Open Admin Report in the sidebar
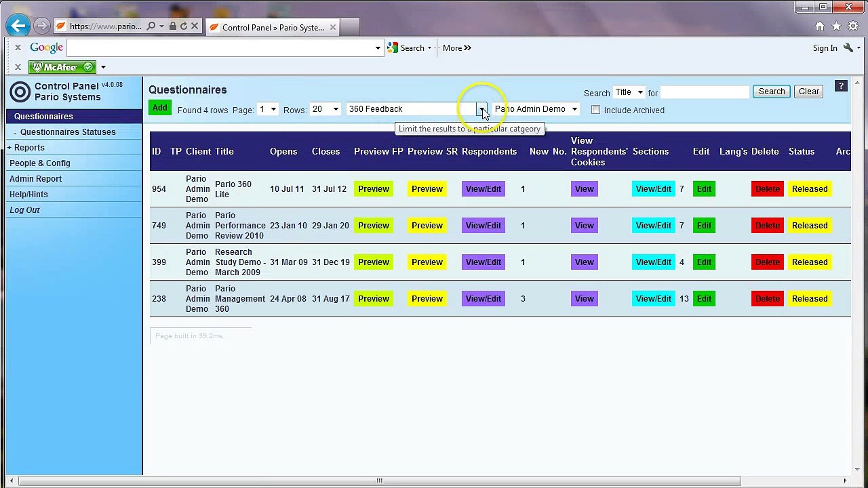 [35, 178]
